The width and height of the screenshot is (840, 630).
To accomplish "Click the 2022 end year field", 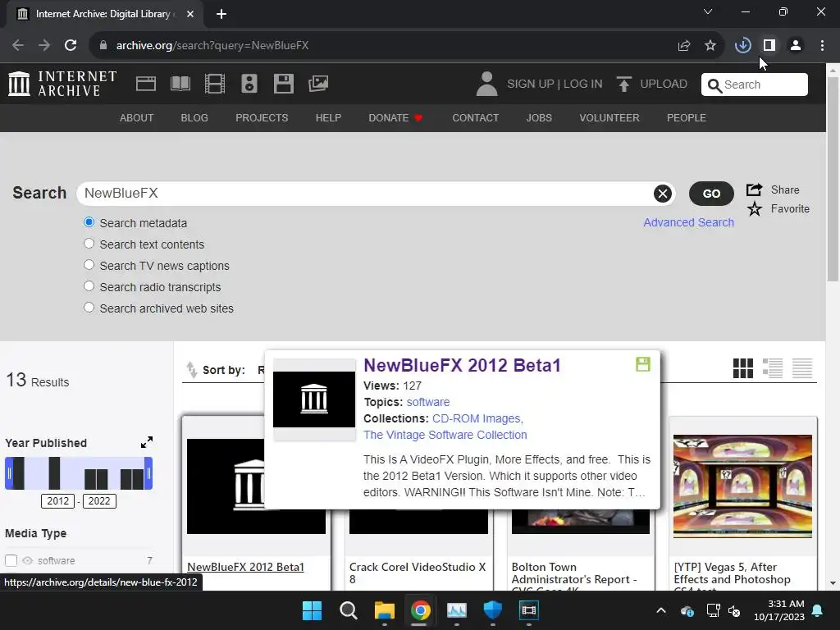I will click(99, 501).
